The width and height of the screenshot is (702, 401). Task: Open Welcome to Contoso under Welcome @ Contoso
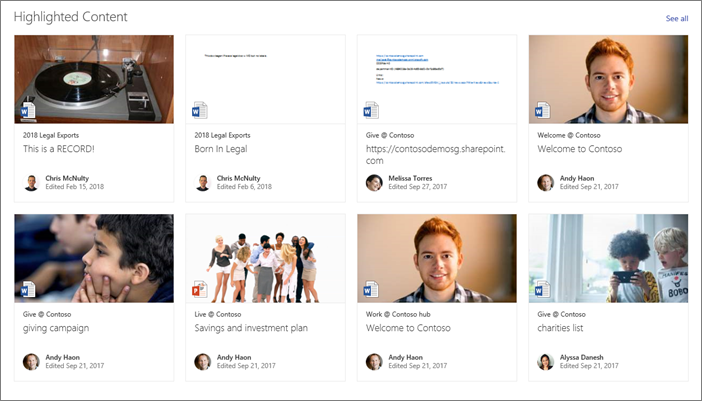(579, 149)
